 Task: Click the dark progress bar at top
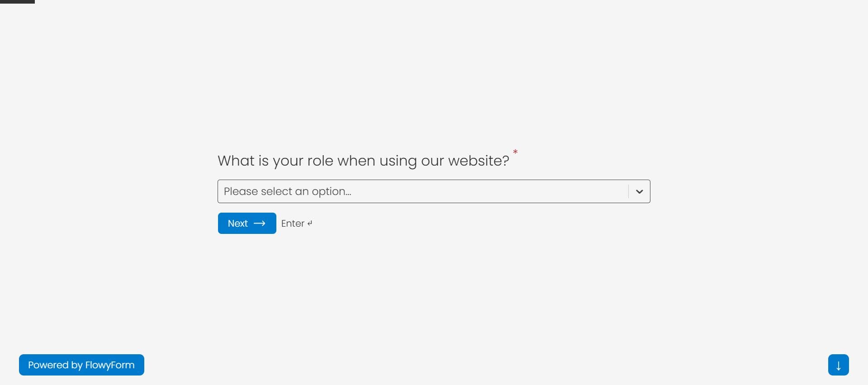[17, 2]
